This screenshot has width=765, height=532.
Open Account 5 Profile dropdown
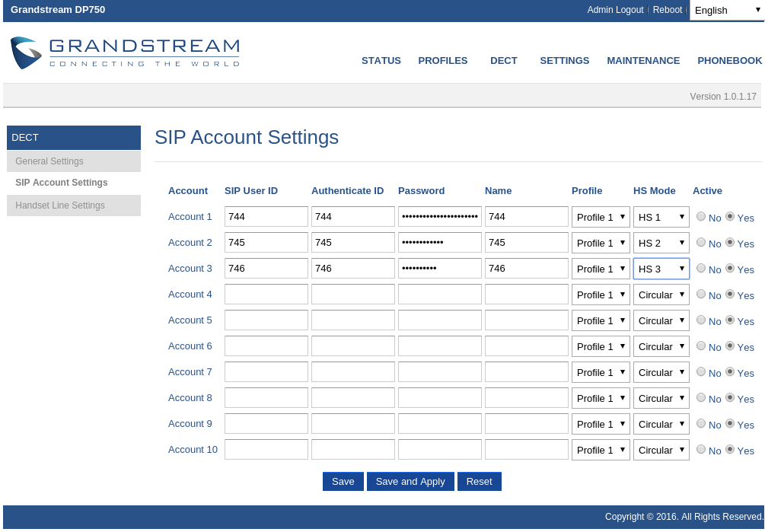[x=601, y=320]
